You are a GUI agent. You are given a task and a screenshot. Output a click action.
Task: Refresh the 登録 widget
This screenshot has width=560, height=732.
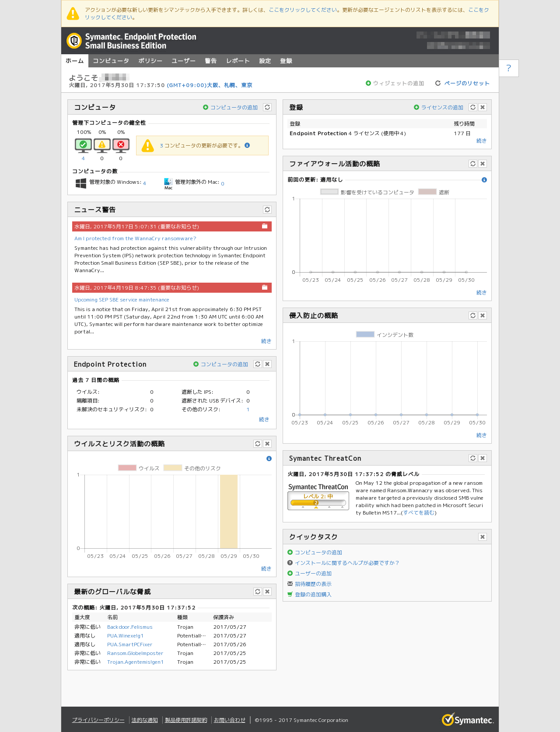coord(473,107)
